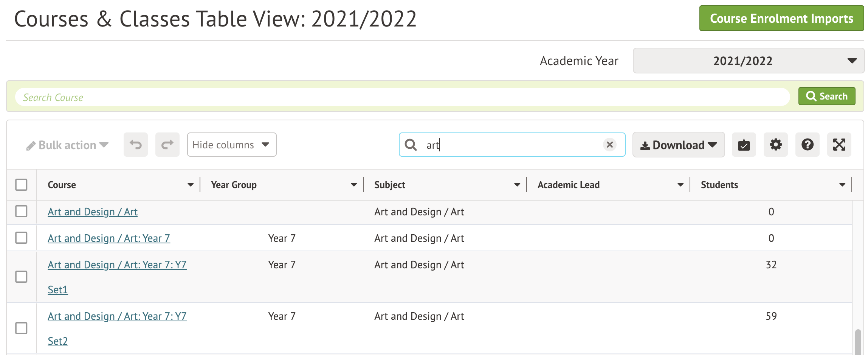The height and width of the screenshot is (355, 868).
Task: Open the Art and Design / Art: Year 7 link
Action: click(x=109, y=238)
